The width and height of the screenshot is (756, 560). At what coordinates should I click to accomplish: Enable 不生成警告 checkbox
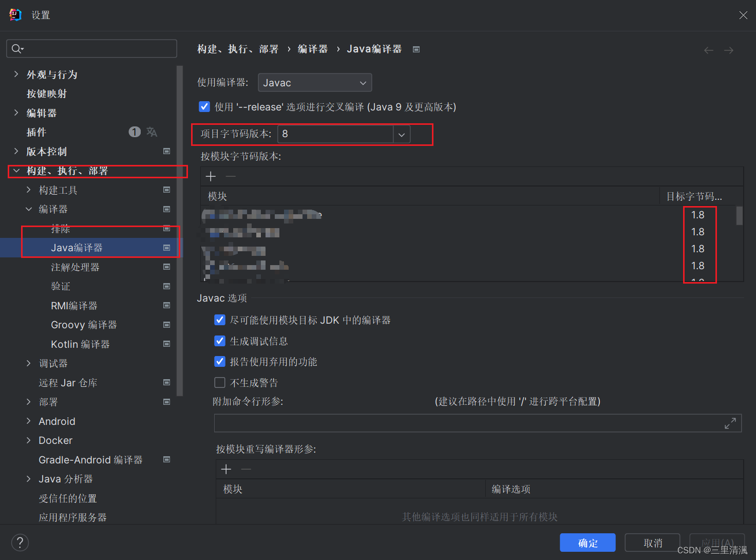coord(220,382)
